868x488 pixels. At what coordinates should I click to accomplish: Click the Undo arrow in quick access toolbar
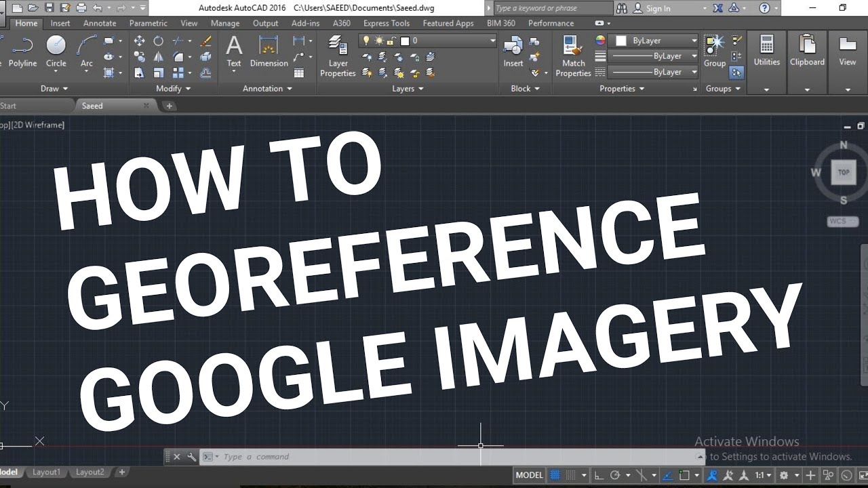(x=98, y=8)
